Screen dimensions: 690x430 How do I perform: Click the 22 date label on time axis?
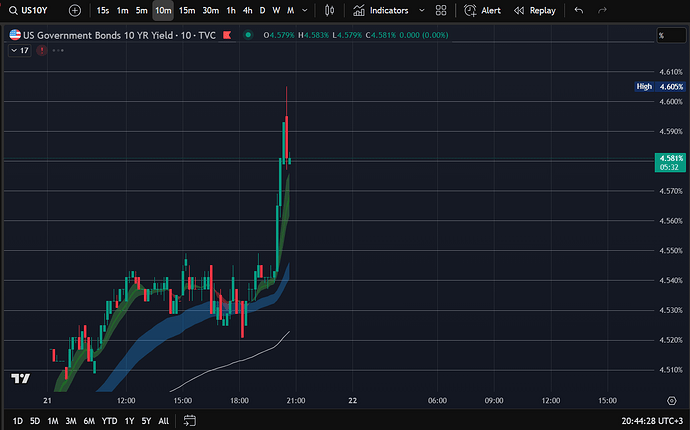tap(352, 401)
